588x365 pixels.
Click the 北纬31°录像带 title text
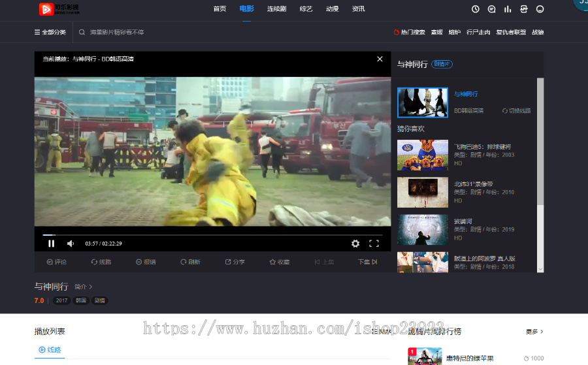pyautogui.click(x=473, y=184)
